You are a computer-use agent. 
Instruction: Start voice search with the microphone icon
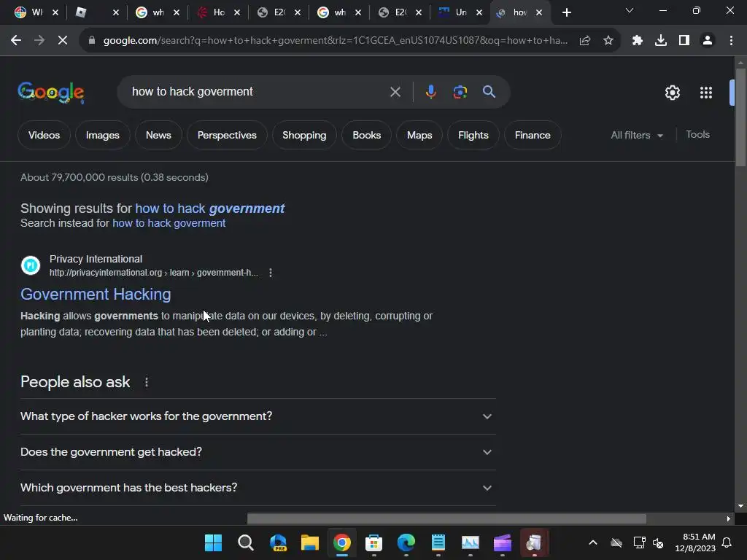point(430,92)
